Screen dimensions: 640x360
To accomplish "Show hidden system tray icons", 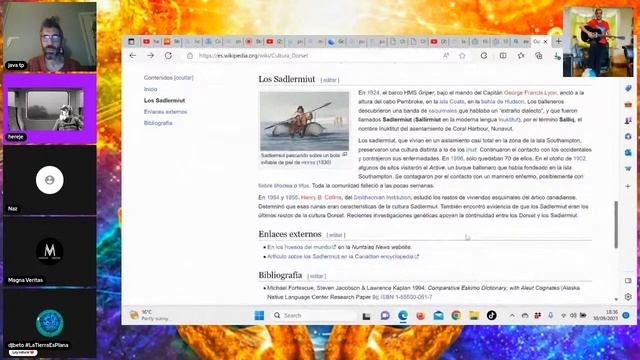I will [x=512, y=316].
